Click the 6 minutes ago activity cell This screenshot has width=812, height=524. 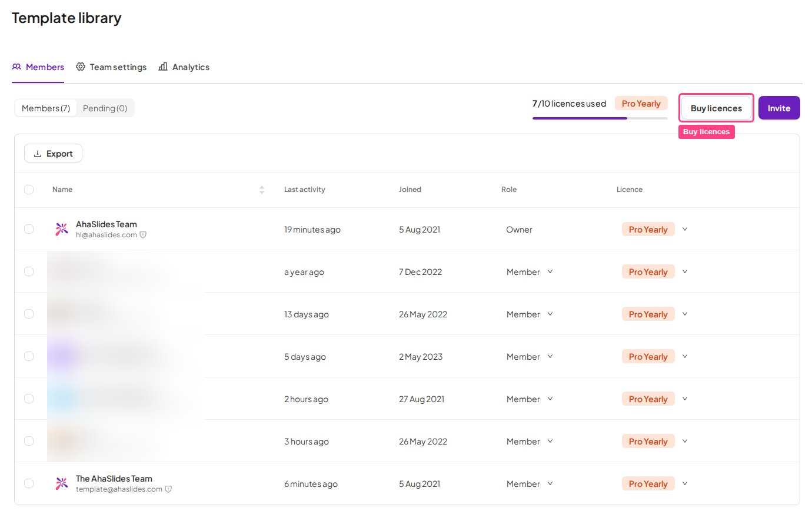coord(311,484)
